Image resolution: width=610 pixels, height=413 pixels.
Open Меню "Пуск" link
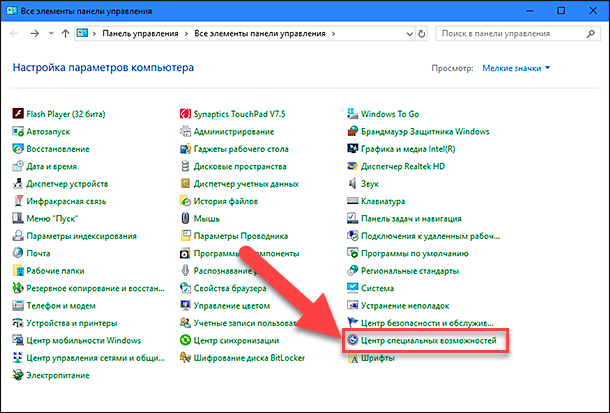pyautogui.click(x=52, y=219)
